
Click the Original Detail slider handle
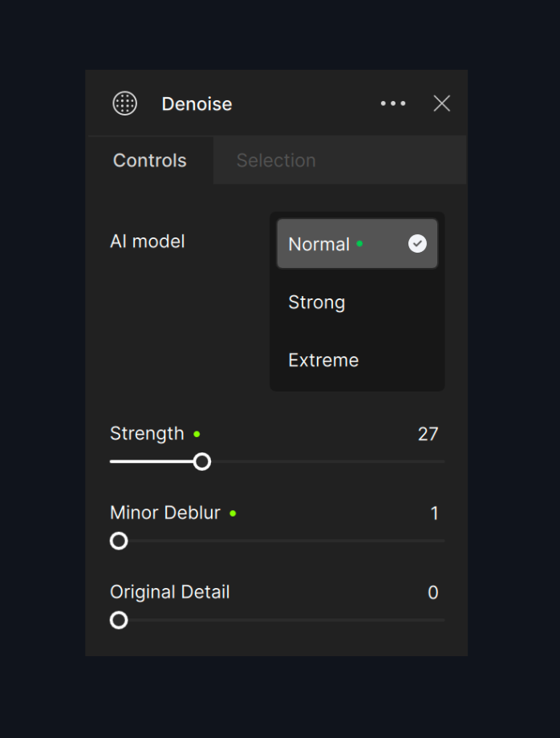119,620
